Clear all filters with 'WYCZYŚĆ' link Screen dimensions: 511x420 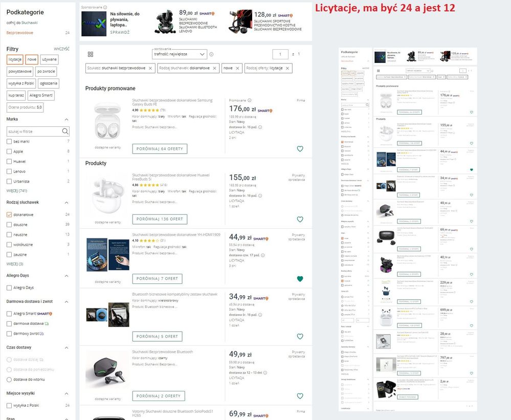[61, 49]
